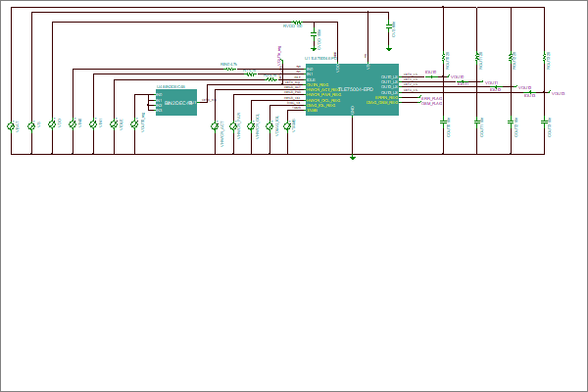Image resolution: width=588 pixels, height=392 pixels.
Task: Click the VOUT1 net label
Action: click(491, 83)
